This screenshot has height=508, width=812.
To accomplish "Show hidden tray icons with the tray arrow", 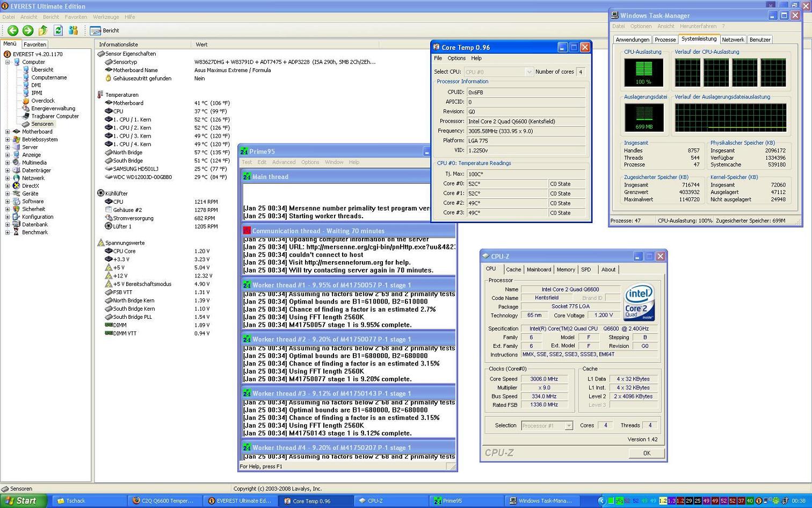I will (x=601, y=501).
